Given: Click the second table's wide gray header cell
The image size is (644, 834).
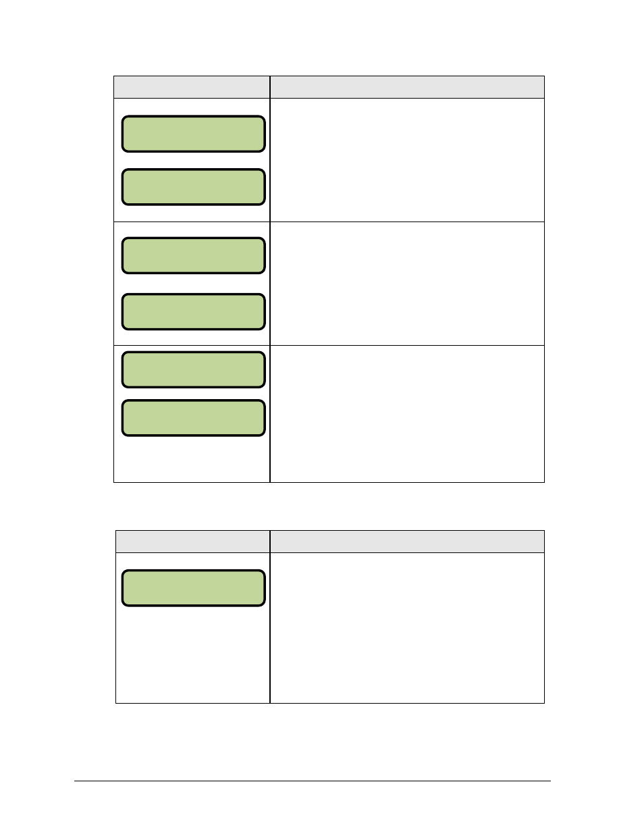Looking at the screenshot, I should pyautogui.click(x=407, y=542).
